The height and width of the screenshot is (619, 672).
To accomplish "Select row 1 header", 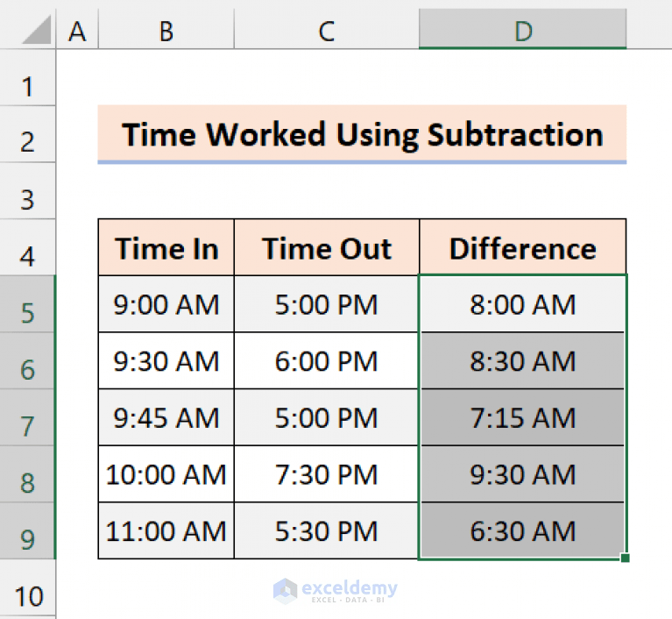I will pyautogui.click(x=27, y=78).
